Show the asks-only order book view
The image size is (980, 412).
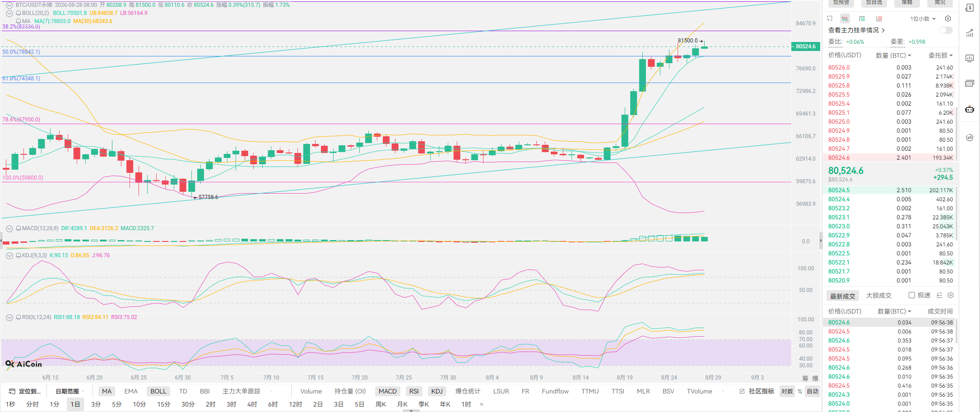pyautogui.click(x=879, y=19)
